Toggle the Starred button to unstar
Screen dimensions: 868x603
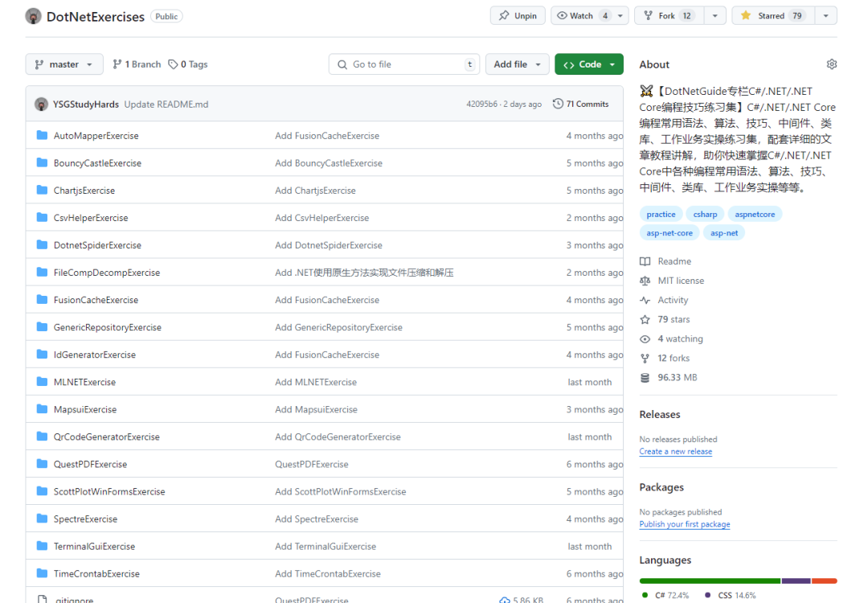click(772, 15)
